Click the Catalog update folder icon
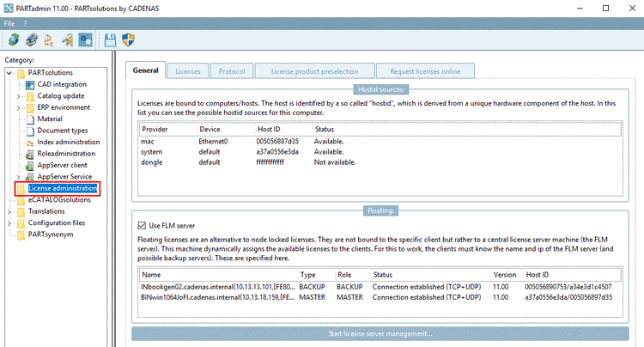The height and width of the screenshot is (347, 644). [30, 96]
